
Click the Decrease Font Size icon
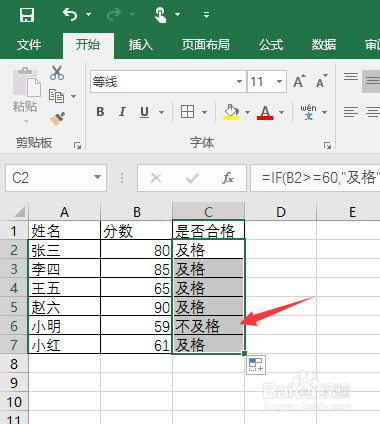pos(322,81)
